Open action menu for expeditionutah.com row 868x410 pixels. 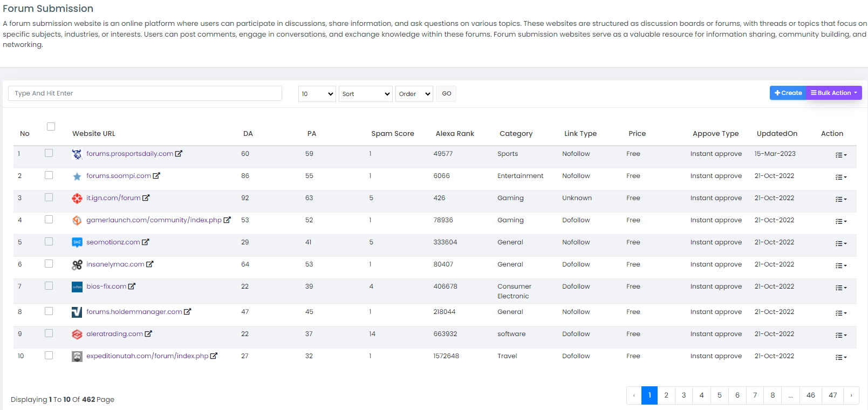point(841,357)
